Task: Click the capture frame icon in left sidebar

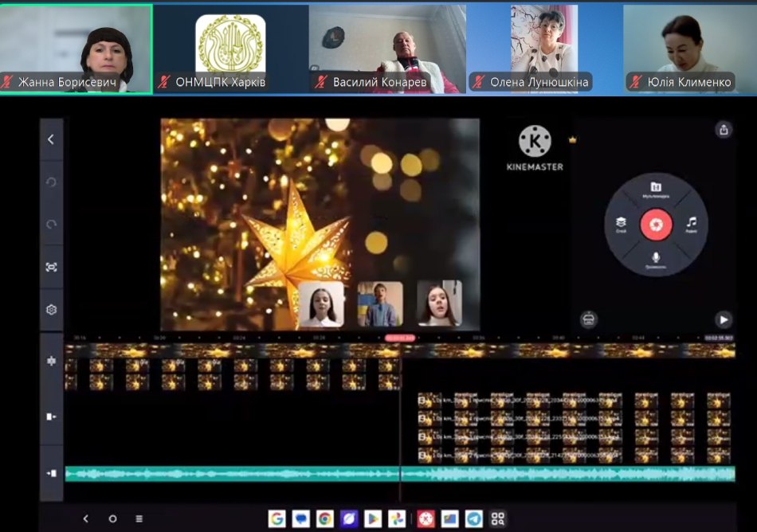Action: 52,268
